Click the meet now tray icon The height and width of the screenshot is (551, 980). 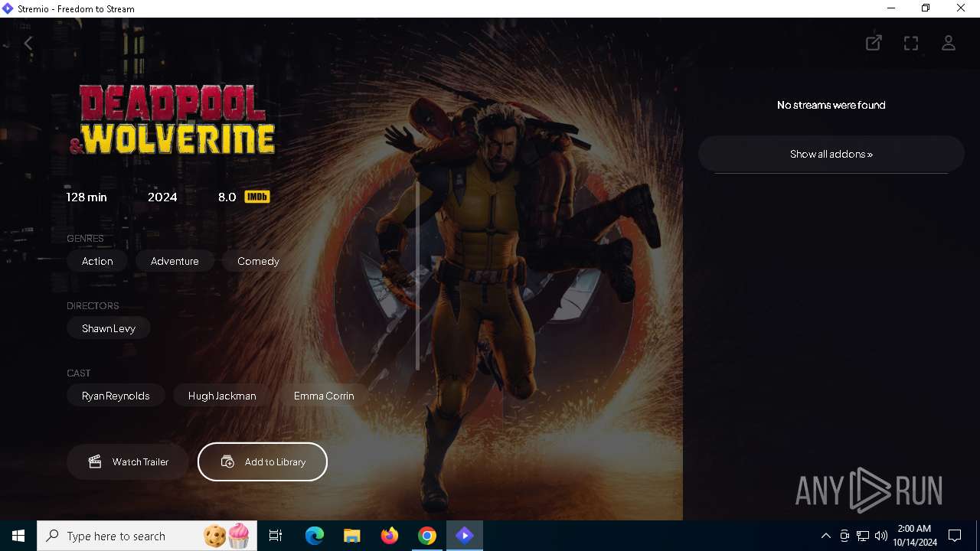pos(844,536)
